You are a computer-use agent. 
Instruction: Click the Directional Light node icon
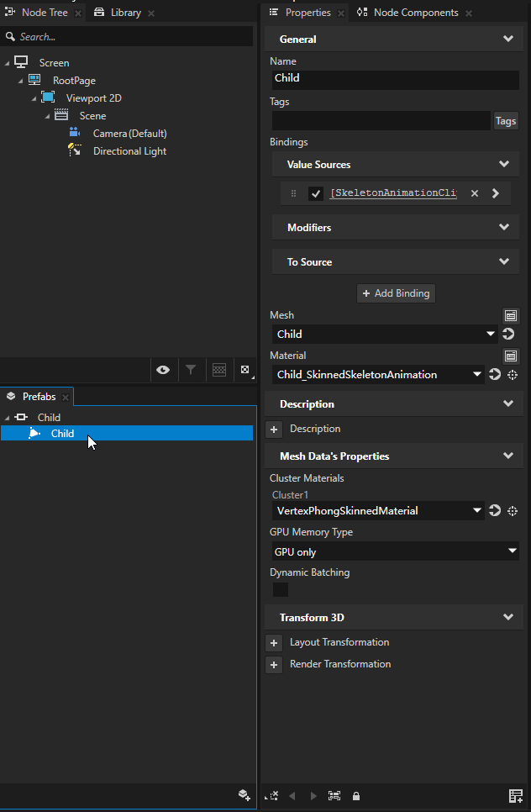coord(75,150)
